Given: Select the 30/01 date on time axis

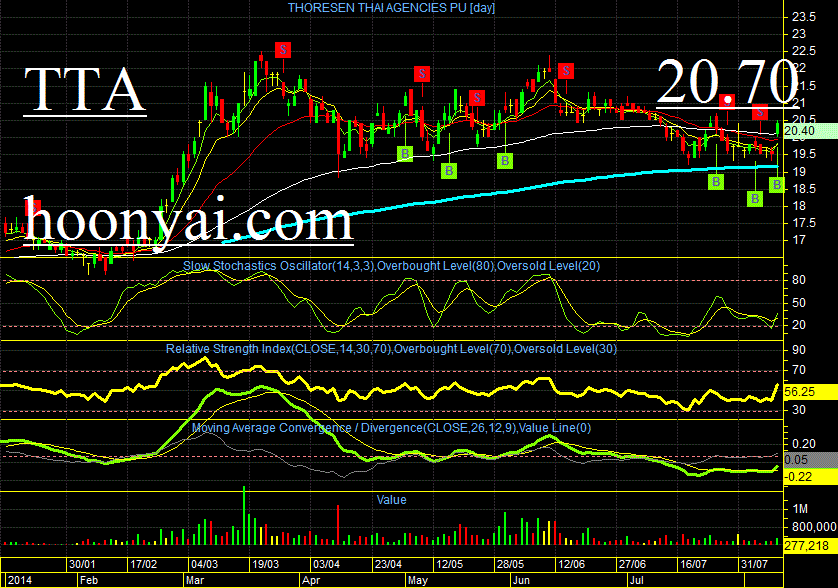Looking at the screenshot, I should (x=82, y=564).
